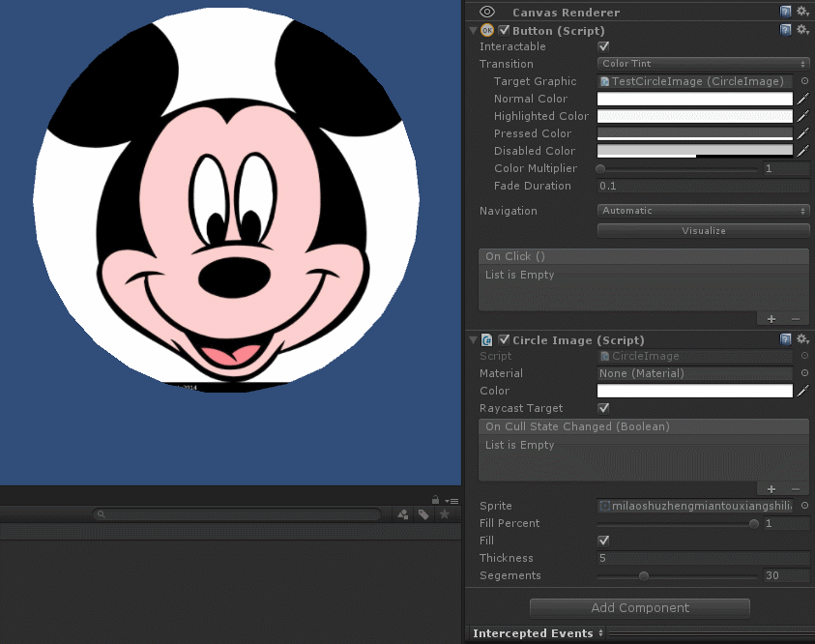Click the Canvas Renderer eye icon

click(x=487, y=12)
